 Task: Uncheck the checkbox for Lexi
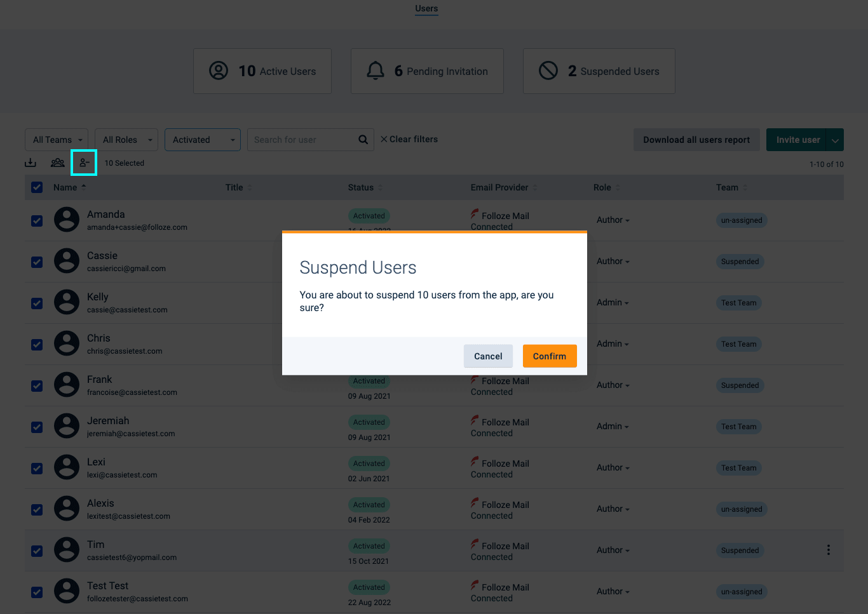click(x=37, y=469)
